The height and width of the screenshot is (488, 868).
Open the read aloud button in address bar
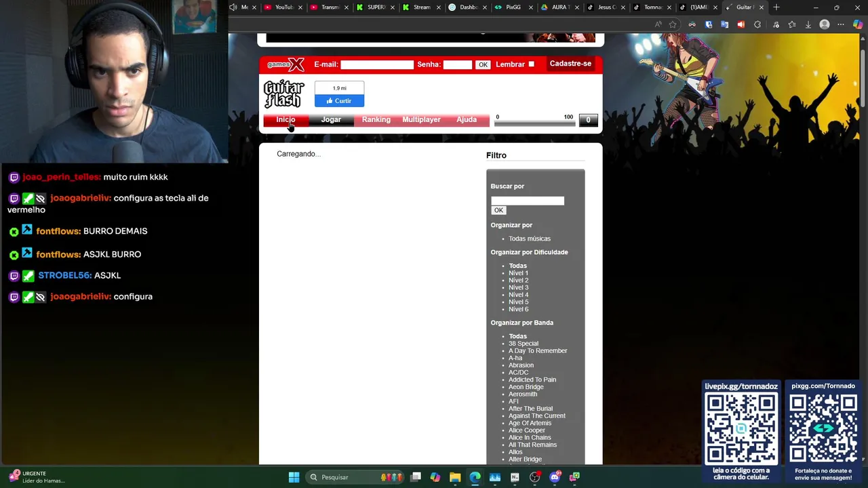tap(658, 24)
